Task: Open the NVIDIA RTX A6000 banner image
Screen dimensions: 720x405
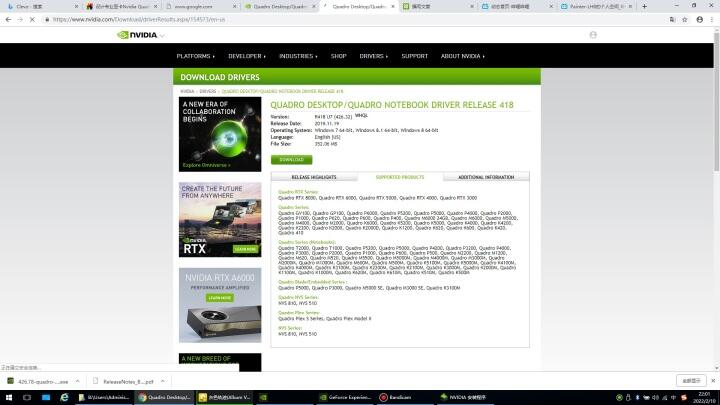Action: (x=220, y=305)
